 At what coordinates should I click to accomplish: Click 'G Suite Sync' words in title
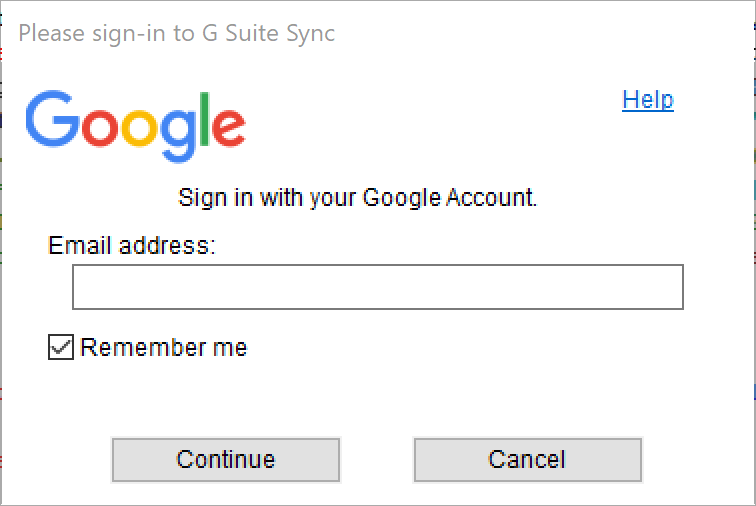tap(268, 34)
